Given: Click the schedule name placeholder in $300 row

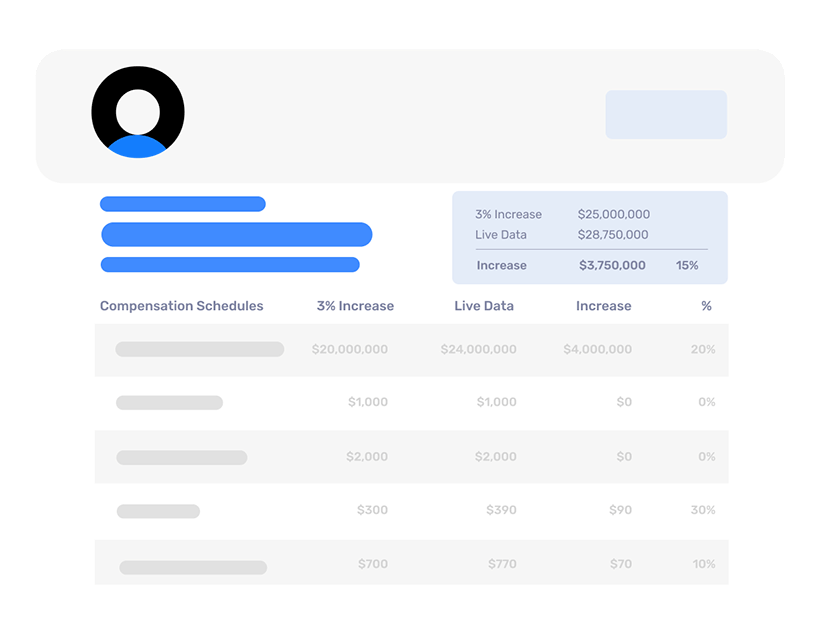Looking at the screenshot, I should click(x=158, y=511).
